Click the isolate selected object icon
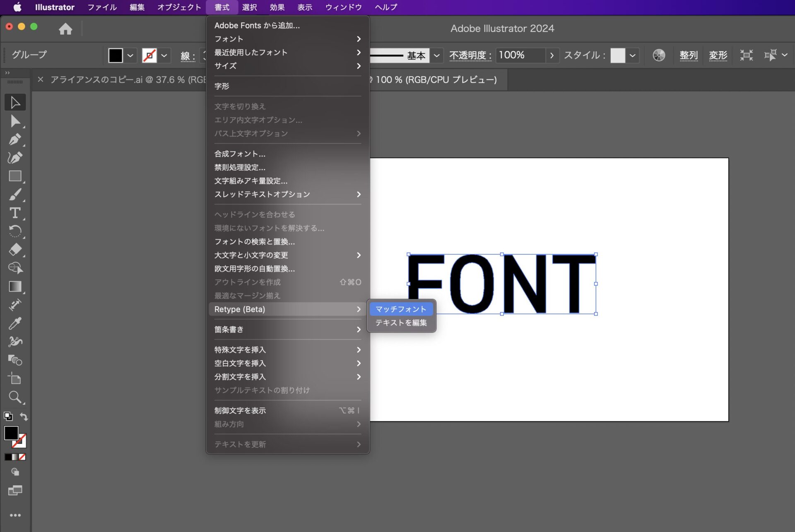Viewport: 795px width, 532px height. 747,55
